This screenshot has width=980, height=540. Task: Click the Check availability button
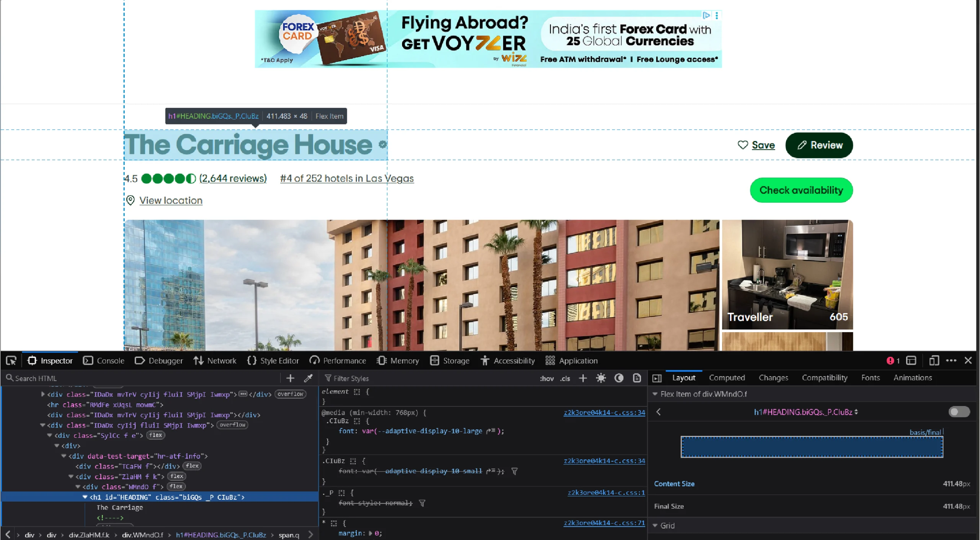coord(801,190)
